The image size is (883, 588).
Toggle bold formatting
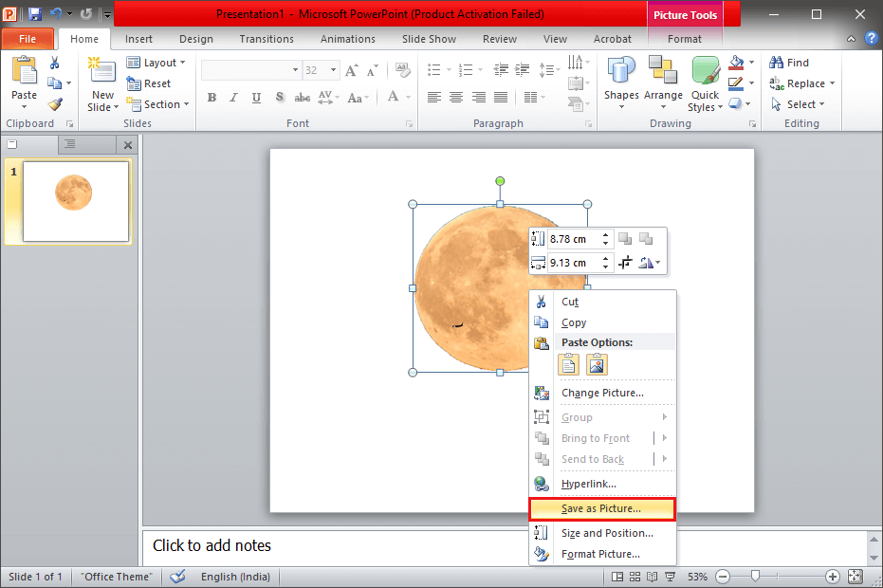pyautogui.click(x=212, y=96)
